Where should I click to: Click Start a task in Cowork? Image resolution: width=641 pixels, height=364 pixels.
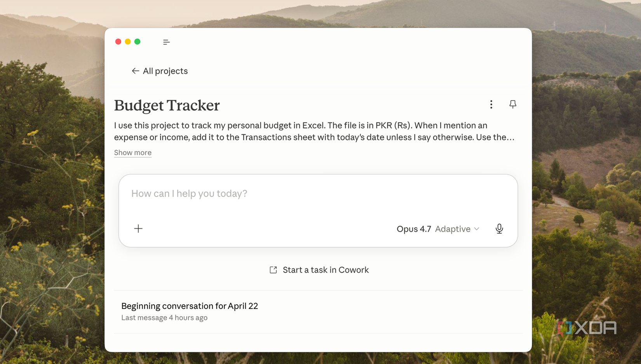tap(326, 270)
